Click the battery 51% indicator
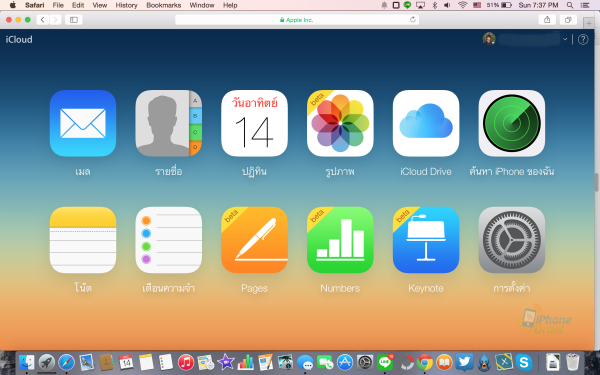The width and height of the screenshot is (600, 375). [499, 5]
